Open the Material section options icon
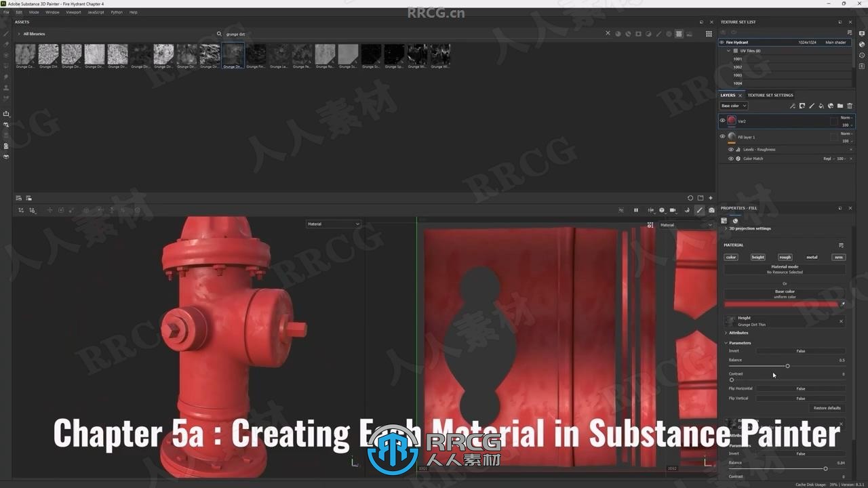 (842, 245)
